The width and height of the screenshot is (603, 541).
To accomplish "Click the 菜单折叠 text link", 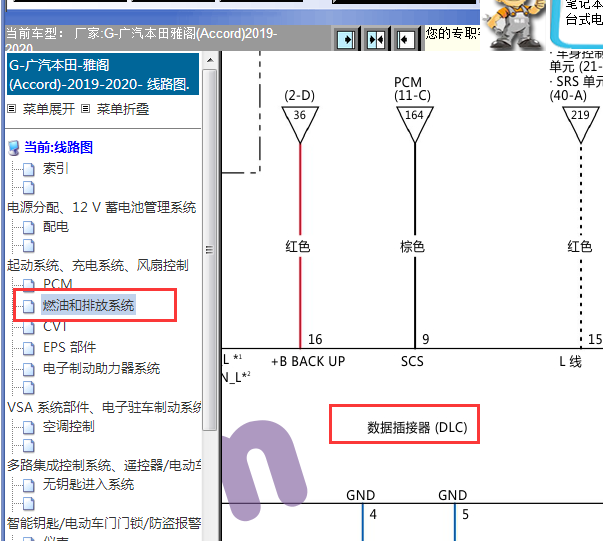I will coord(123,109).
